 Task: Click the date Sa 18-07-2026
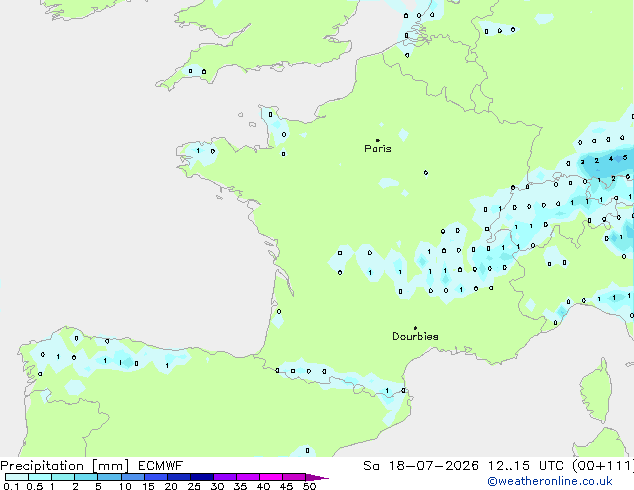[x=421, y=466]
